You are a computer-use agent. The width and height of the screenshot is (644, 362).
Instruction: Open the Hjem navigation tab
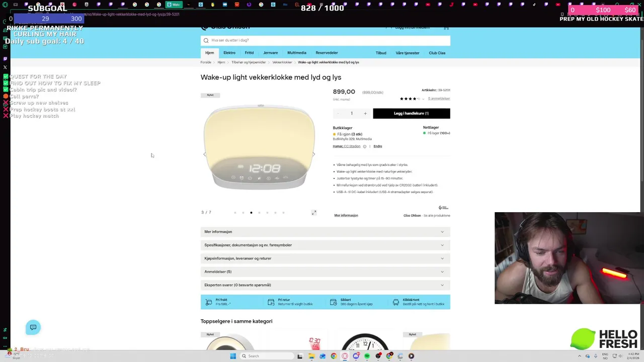pos(209,53)
